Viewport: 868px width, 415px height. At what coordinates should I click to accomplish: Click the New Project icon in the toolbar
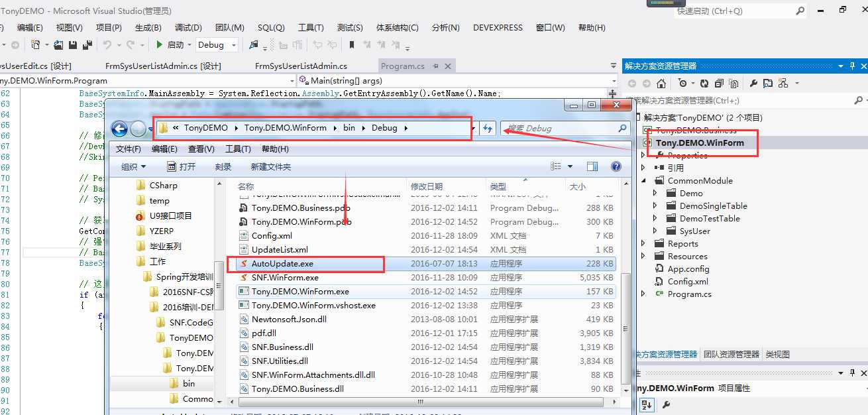coord(36,44)
